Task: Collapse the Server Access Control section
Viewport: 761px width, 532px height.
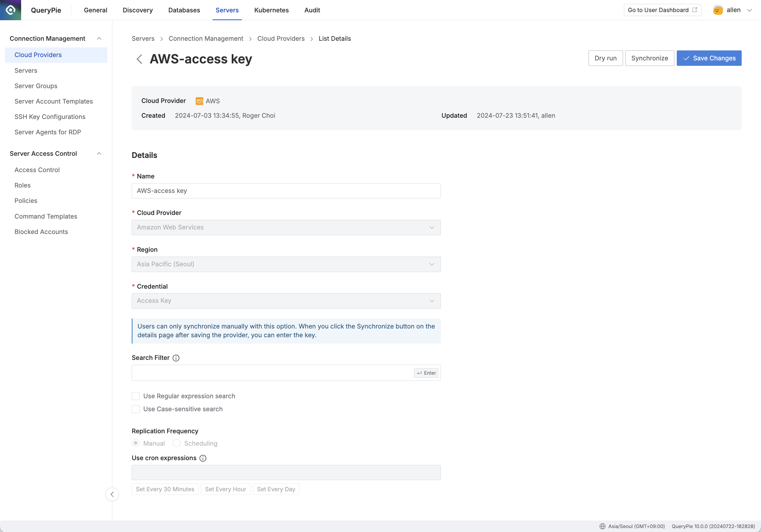Action: pyautogui.click(x=99, y=153)
